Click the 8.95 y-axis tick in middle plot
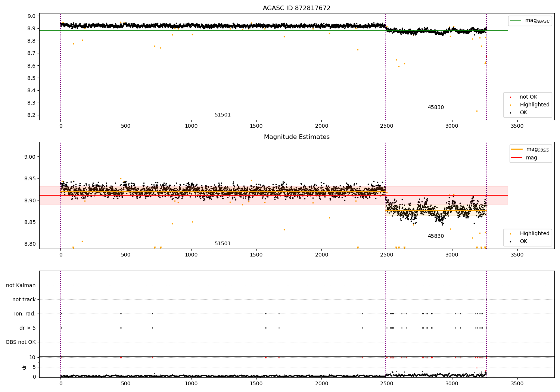 pos(30,178)
